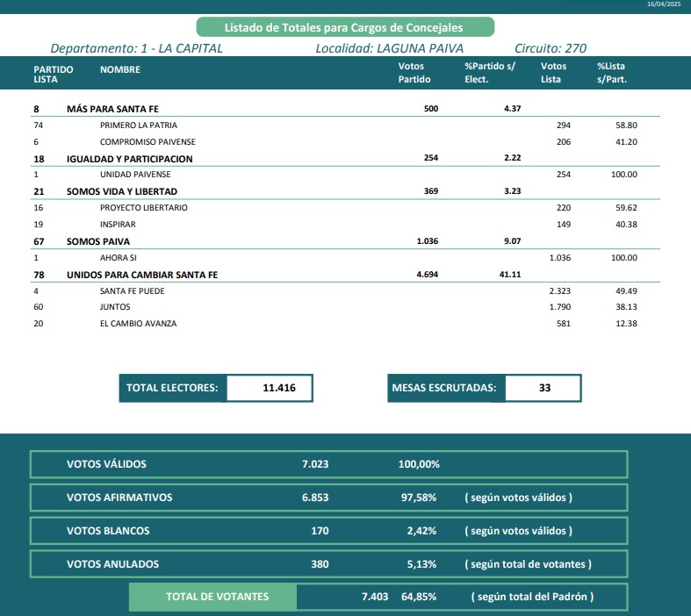This screenshot has width=691, height=616.
Task: Click the 'NOMBRE' column header
Action: [x=120, y=69]
